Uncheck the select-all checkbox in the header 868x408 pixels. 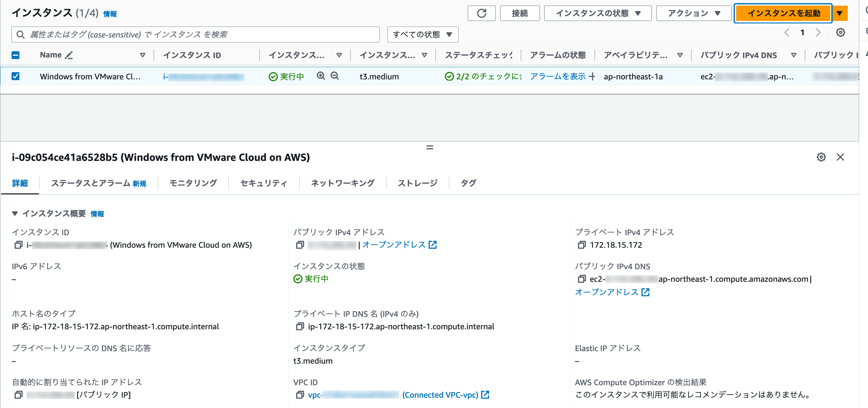coord(16,55)
